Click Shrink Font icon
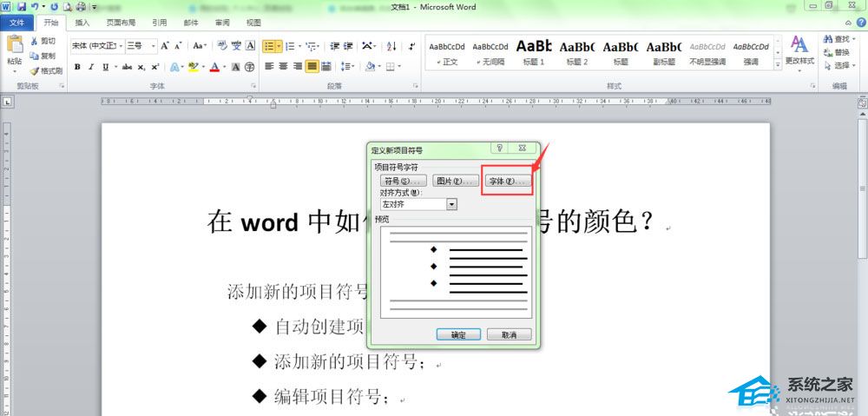 click(x=178, y=46)
